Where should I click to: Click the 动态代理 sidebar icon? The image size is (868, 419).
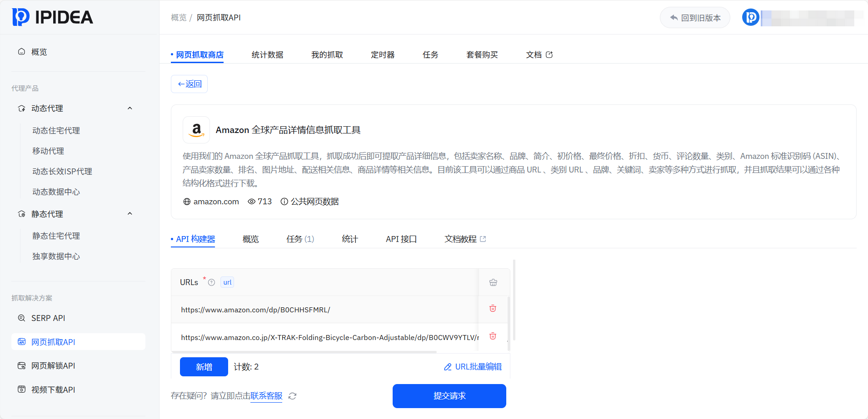click(21, 108)
